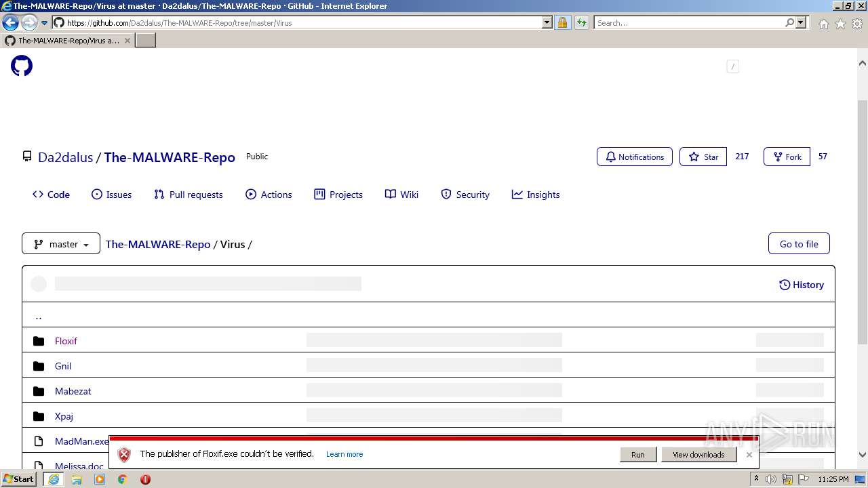Viewport: 868px width, 488px height.
Task: Expand the master branch dropdown
Action: tap(61, 244)
